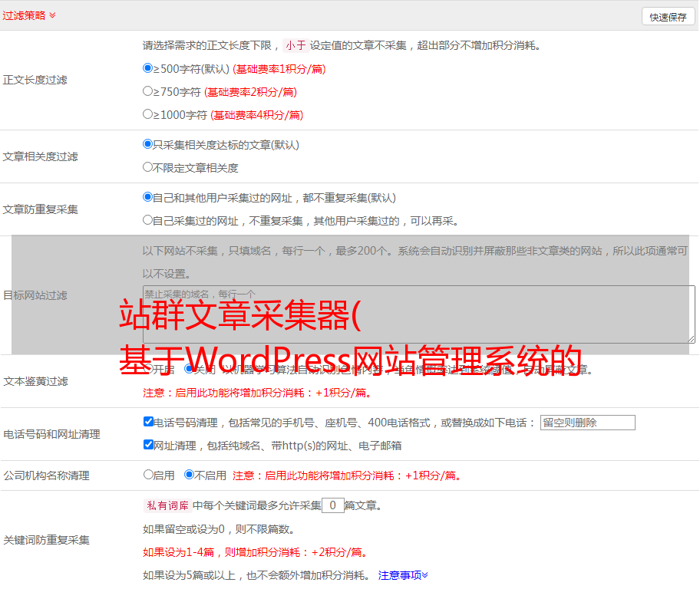Grab the textarea resize handle corner

click(x=691, y=339)
